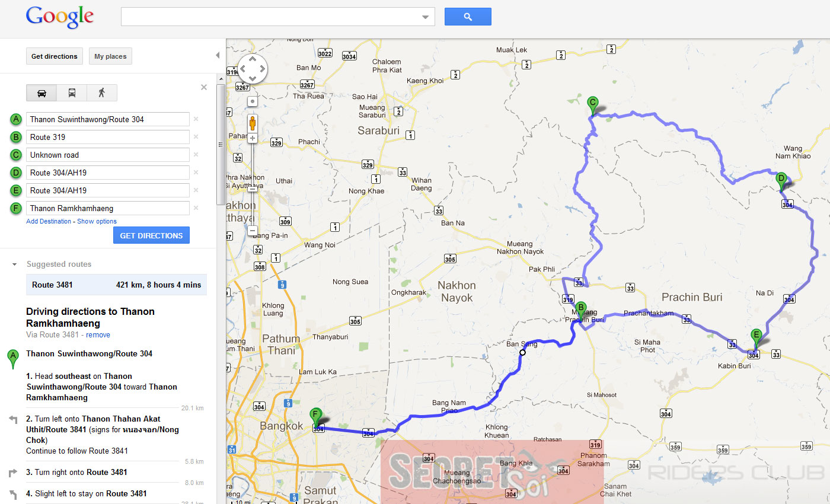Close the directions panel with the X
This screenshot has height=504, width=830.
[x=204, y=87]
